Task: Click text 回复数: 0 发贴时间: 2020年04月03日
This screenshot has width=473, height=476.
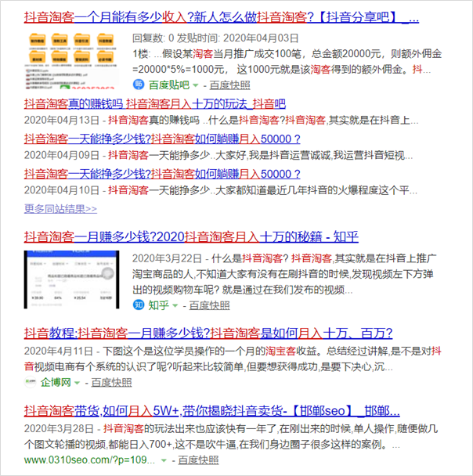Action: (215, 38)
